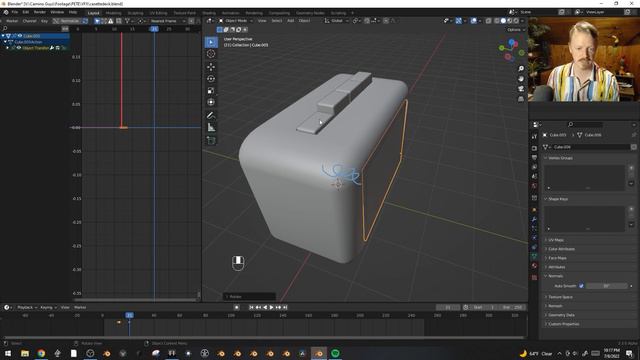The height and width of the screenshot is (360, 640).
Task: Switch to rendered viewport shading
Action: point(516,21)
